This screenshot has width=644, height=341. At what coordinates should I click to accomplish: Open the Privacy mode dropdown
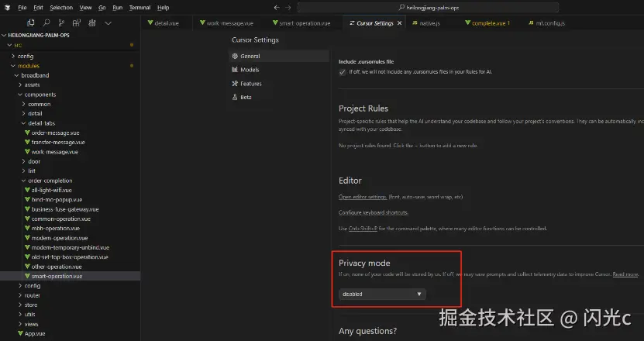click(x=382, y=294)
